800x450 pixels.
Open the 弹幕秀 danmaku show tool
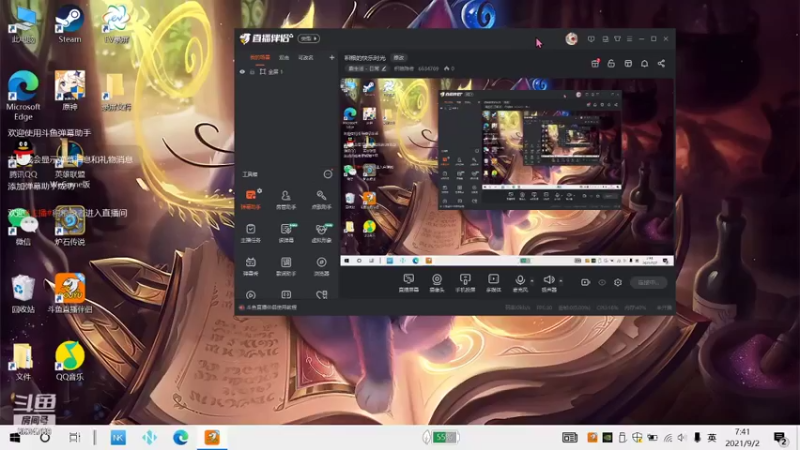[x=251, y=266]
